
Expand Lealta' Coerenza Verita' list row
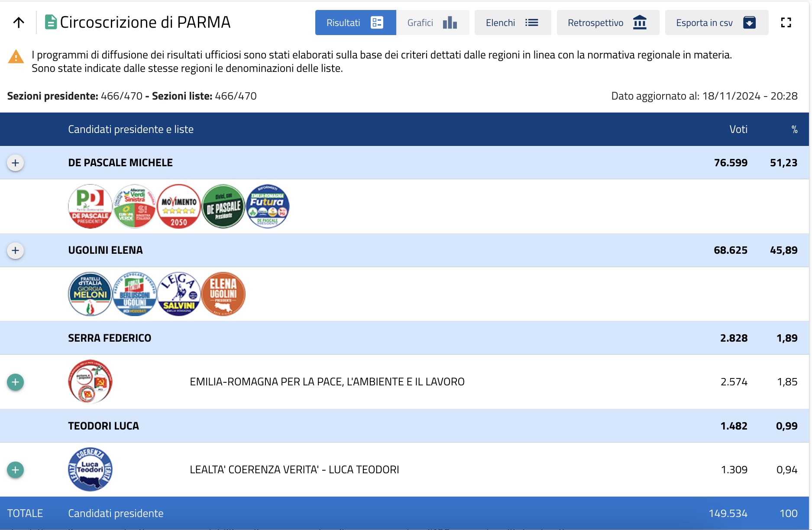[16, 470]
